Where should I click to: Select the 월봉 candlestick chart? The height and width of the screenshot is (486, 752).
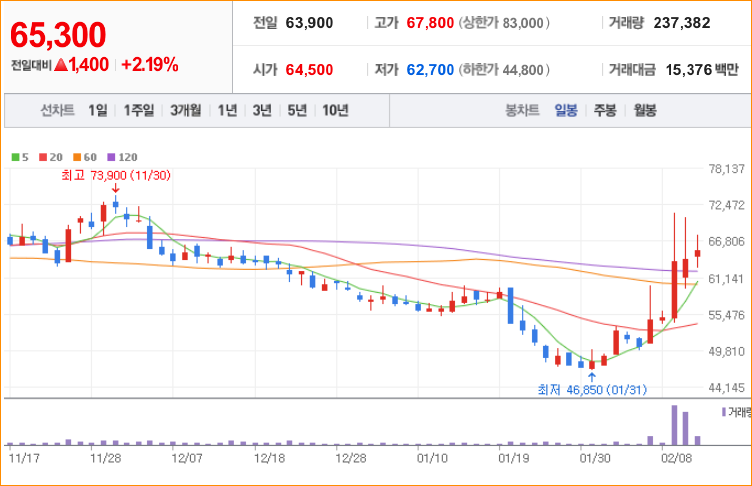coord(645,110)
